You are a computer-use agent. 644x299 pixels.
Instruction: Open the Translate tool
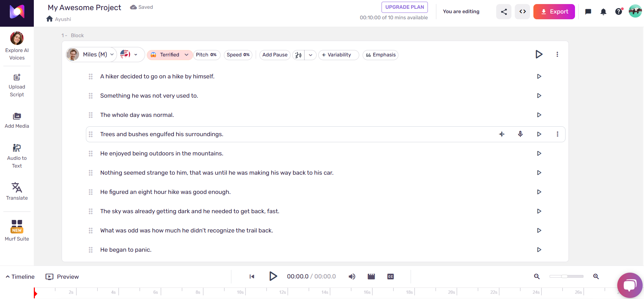click(x=17, y=192)
